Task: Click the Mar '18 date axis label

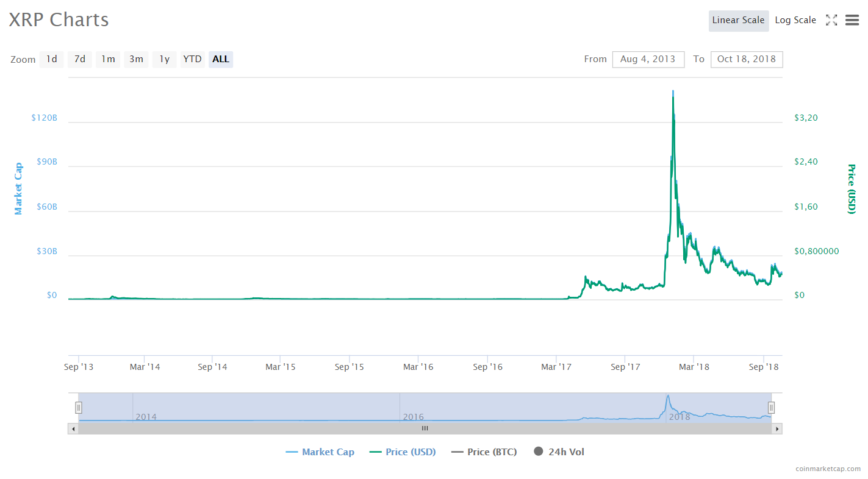Action: coord(694,367)
